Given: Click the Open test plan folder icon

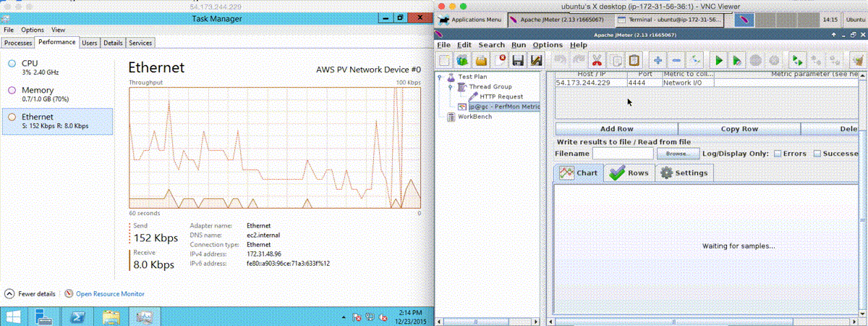Looking at the screenshot, I should pos(480,61).
